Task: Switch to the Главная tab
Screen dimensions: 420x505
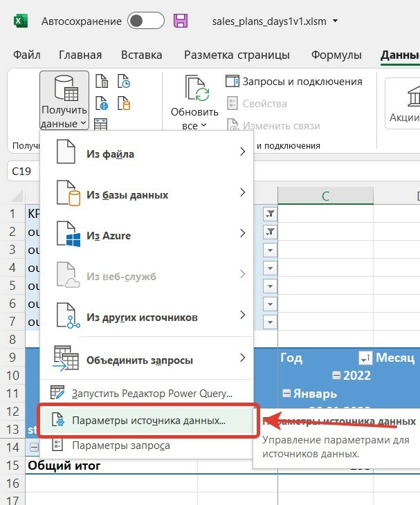Action: 80,55
